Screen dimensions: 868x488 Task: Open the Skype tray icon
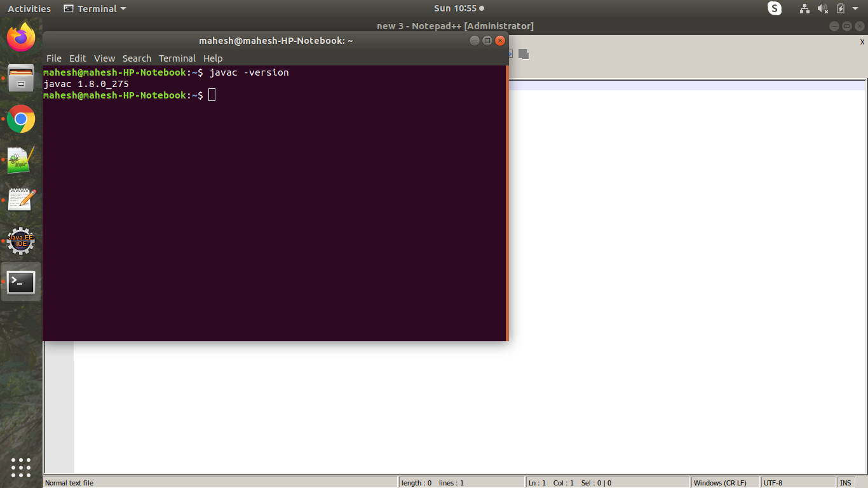[x=775, y=8]
